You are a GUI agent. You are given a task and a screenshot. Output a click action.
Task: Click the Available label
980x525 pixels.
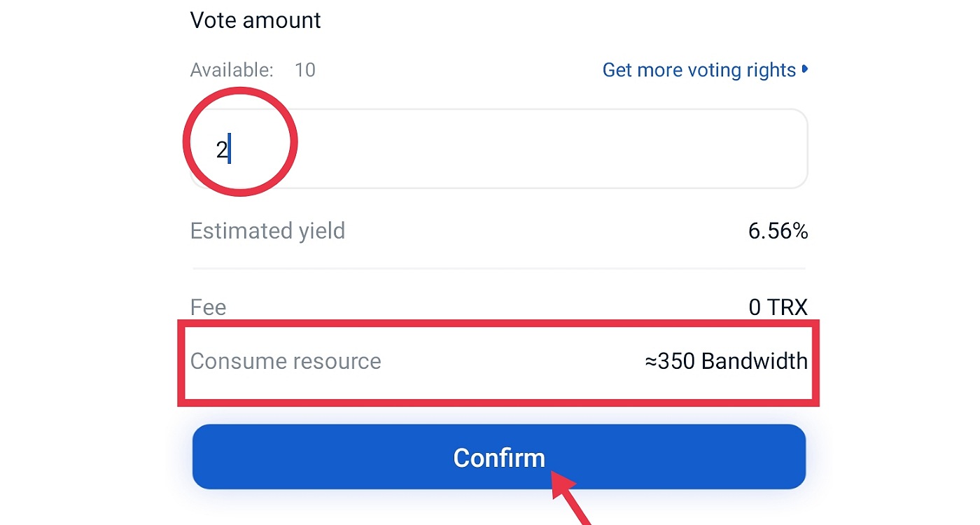point(232,70)
